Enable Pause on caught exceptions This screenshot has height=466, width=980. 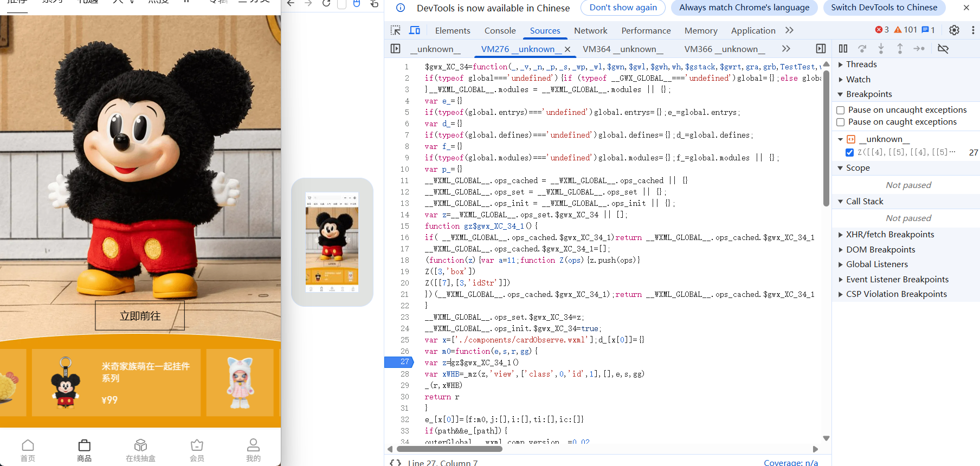pyautogui.click(x=841, y=122)
